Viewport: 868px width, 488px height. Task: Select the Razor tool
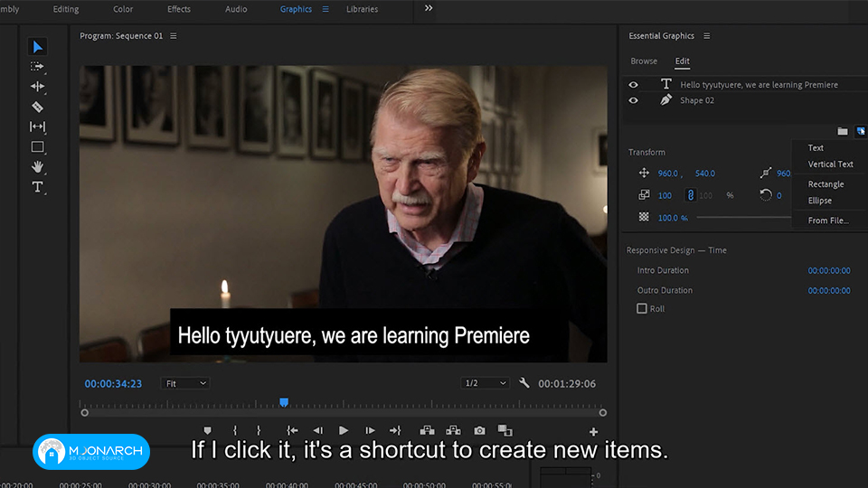coord(37,107)
